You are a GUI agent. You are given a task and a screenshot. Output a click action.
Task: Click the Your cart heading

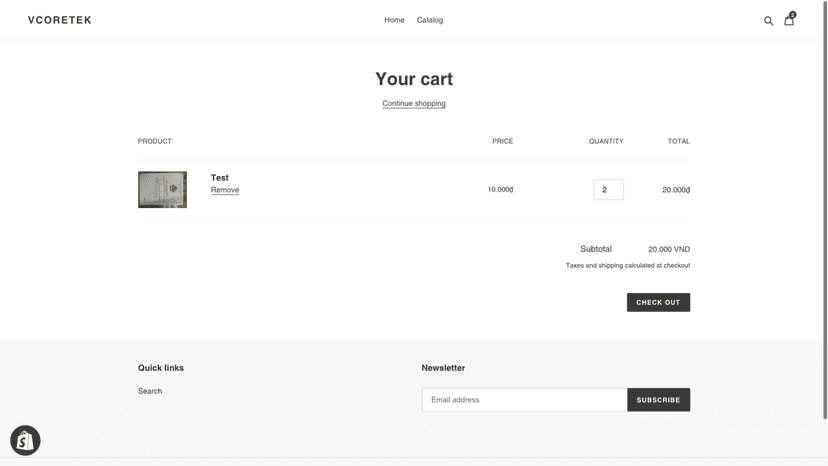[414, 79]
